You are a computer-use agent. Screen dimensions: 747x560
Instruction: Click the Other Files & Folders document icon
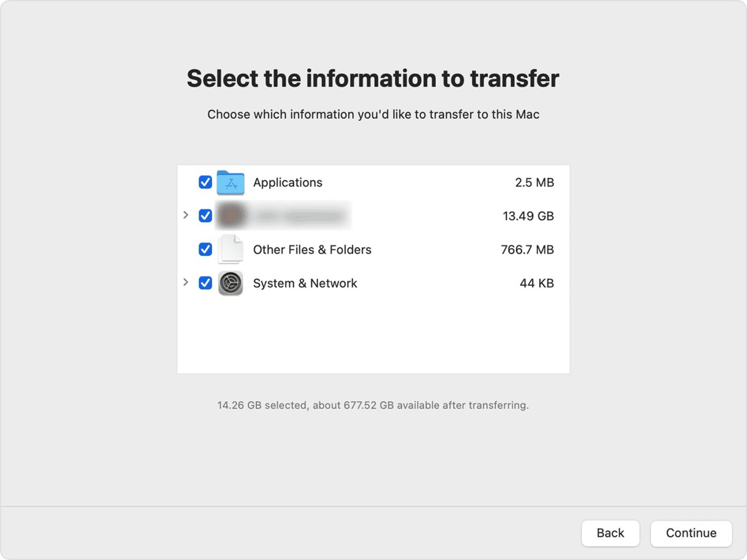(x=230, y=249)
